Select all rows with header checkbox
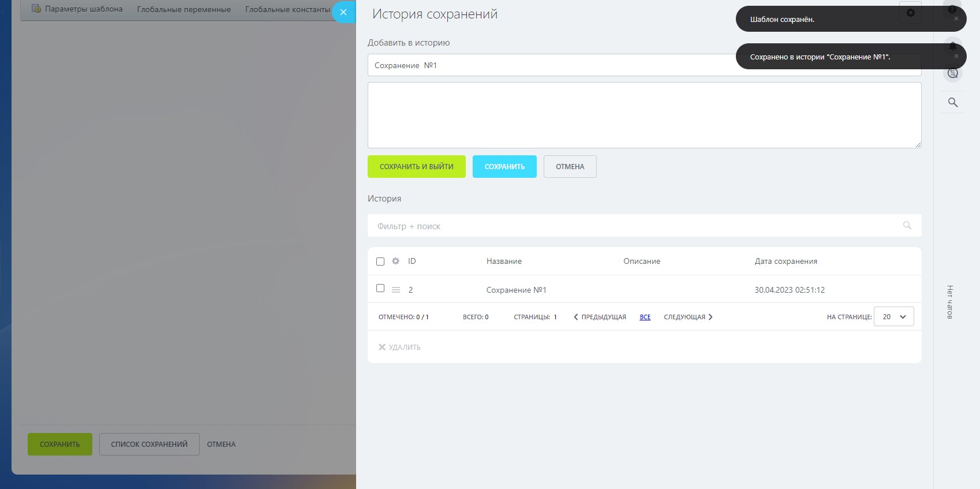980x489 pixels. (380, 262)
